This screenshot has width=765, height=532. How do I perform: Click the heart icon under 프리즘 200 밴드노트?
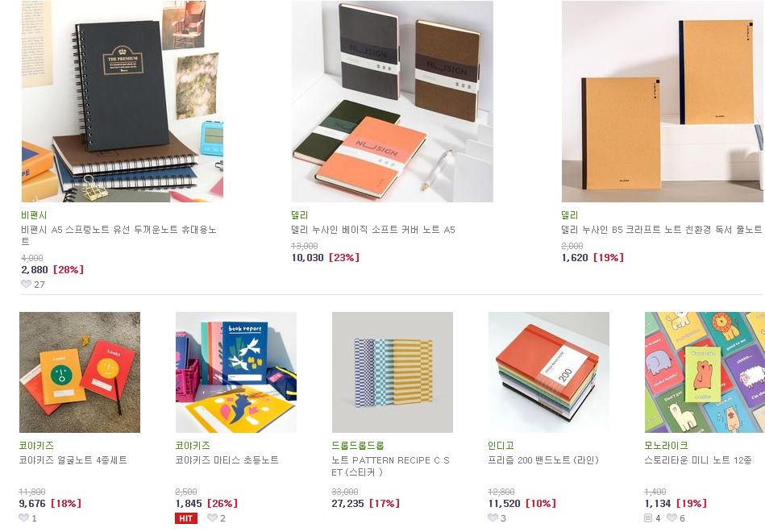point(493,517)
